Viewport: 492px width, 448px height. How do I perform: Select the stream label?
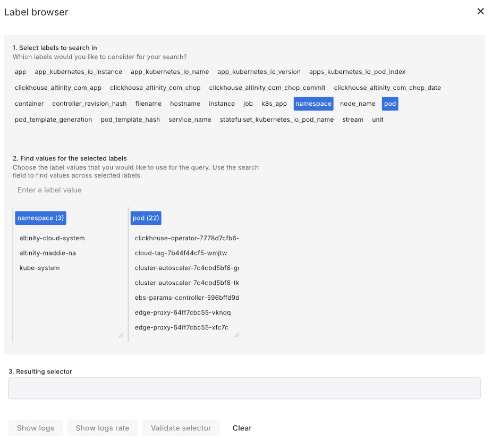click(x=352, y=120)
